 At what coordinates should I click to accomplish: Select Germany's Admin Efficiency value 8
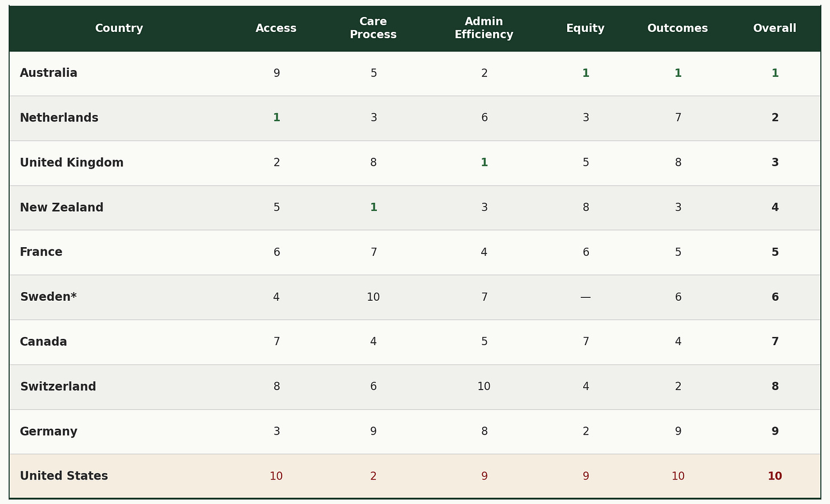484,432
